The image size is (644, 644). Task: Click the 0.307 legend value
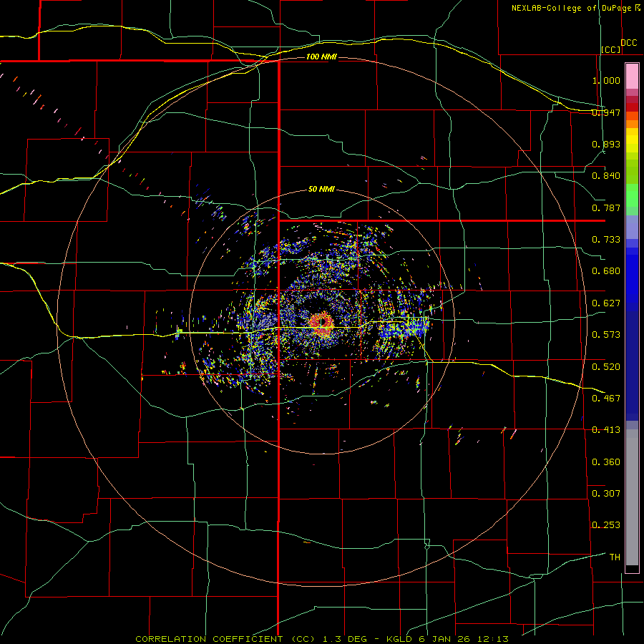coord(606,494)
